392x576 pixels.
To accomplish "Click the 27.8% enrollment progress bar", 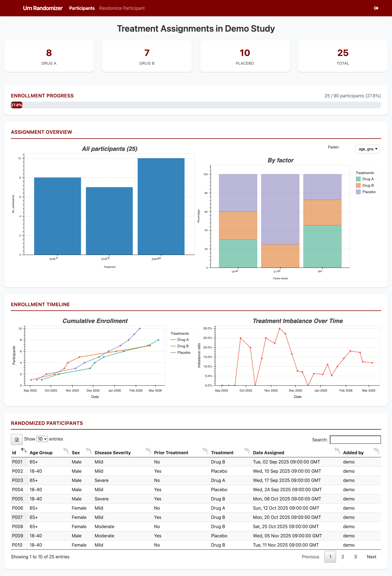I will click(x=17, y=105).
